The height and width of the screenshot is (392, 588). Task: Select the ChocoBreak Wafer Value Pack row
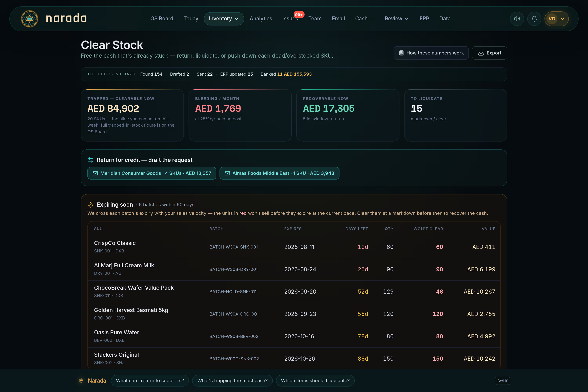point(294,291)
